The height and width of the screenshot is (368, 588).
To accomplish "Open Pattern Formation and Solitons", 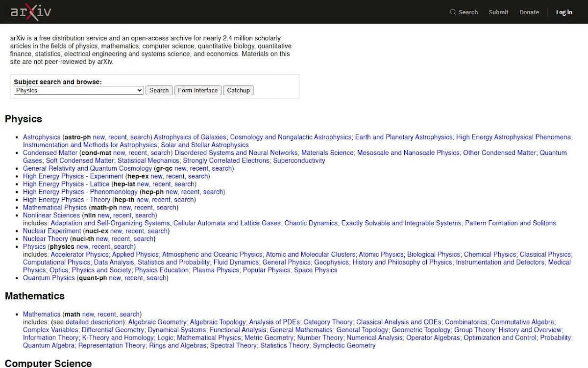I will tap(511, 223).
